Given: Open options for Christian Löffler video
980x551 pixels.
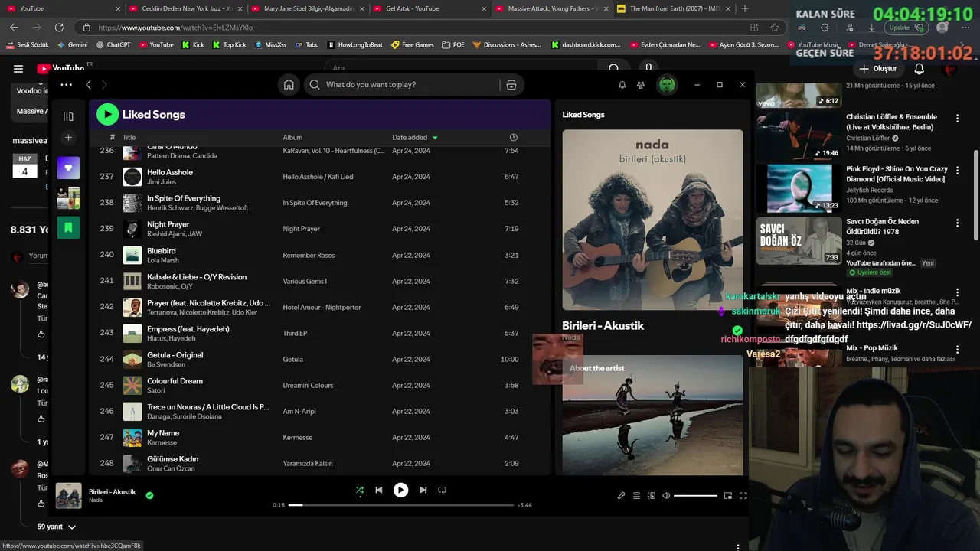Looking at the screenshot, I should pos(957,119).
